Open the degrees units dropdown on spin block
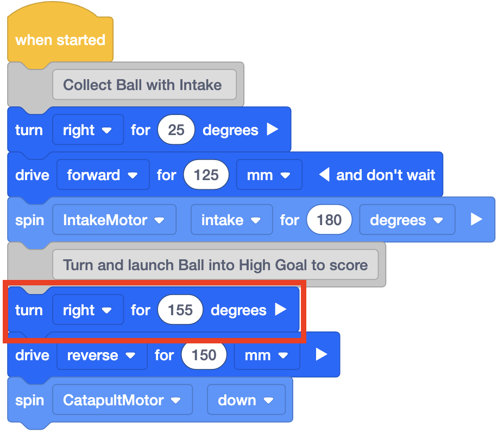The width and height of the screenshot is (504, 434). 407,219
